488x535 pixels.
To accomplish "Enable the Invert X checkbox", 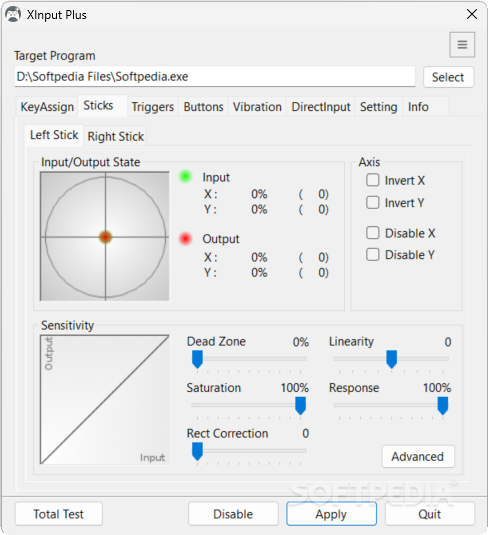I will pyautogui.click(x=372, y=180).
